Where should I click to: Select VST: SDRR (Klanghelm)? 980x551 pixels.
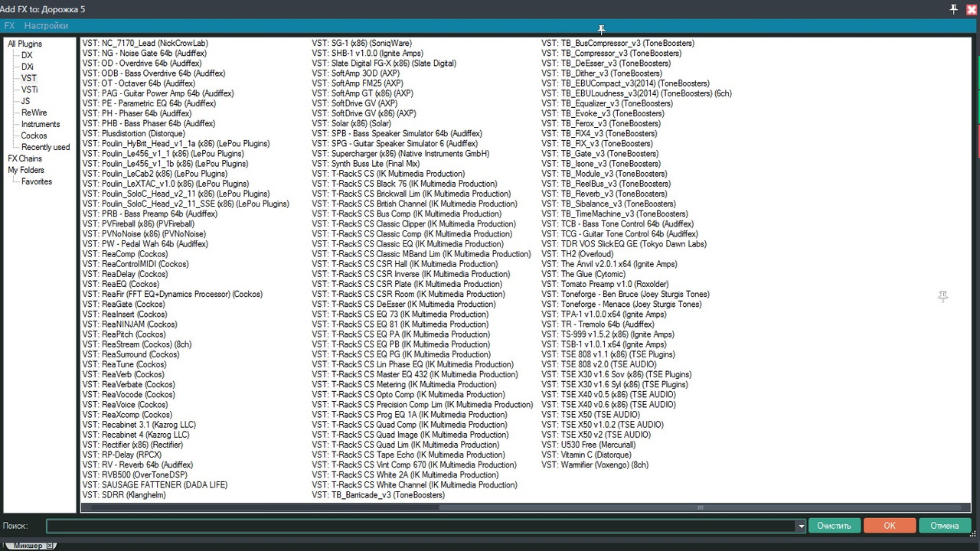click(x=123, y=494)
